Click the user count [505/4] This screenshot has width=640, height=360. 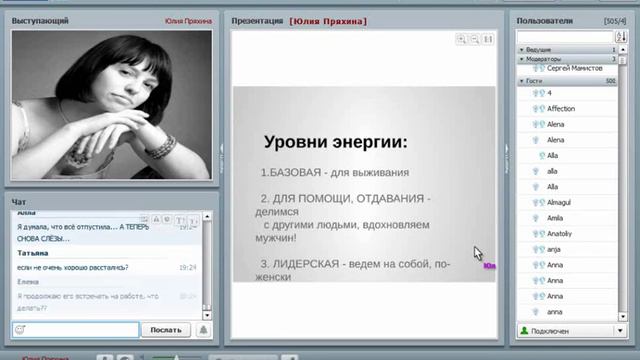coord(615,21)
